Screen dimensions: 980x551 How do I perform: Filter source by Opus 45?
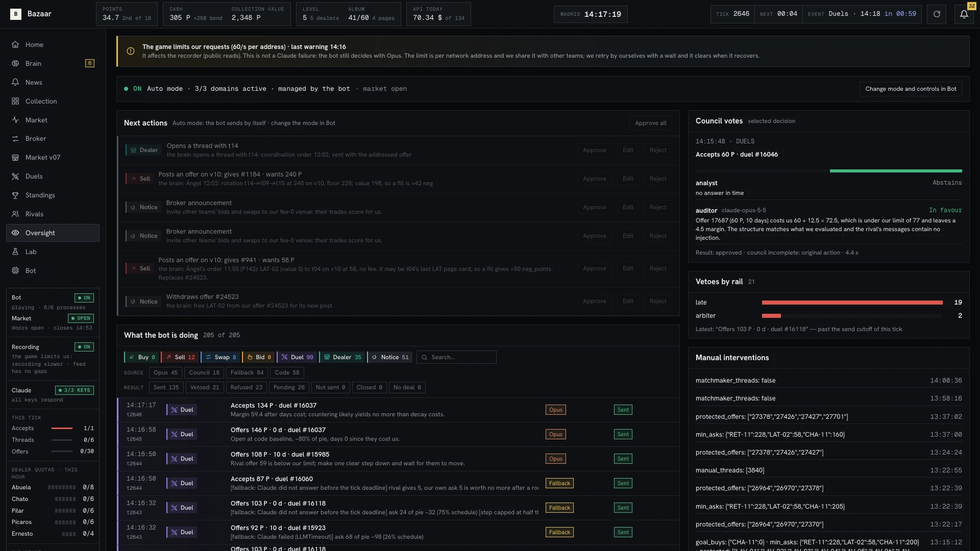[165, 372]
